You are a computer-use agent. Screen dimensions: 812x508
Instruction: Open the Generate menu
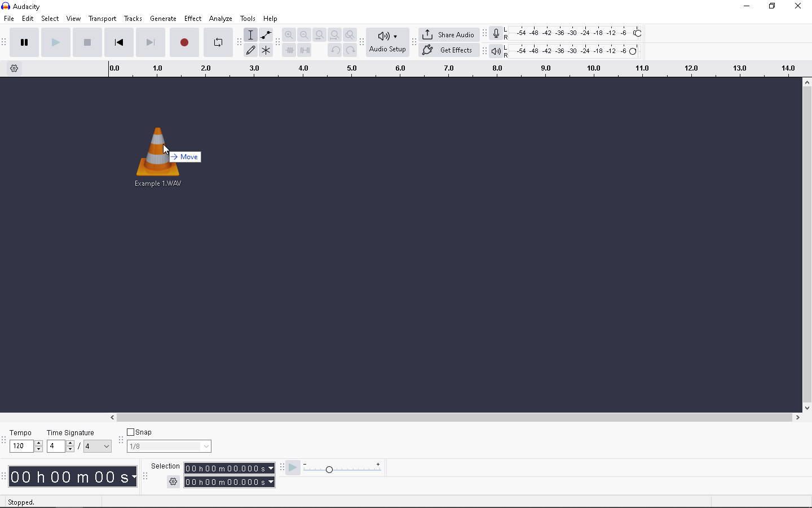click(x=163, y=19)
